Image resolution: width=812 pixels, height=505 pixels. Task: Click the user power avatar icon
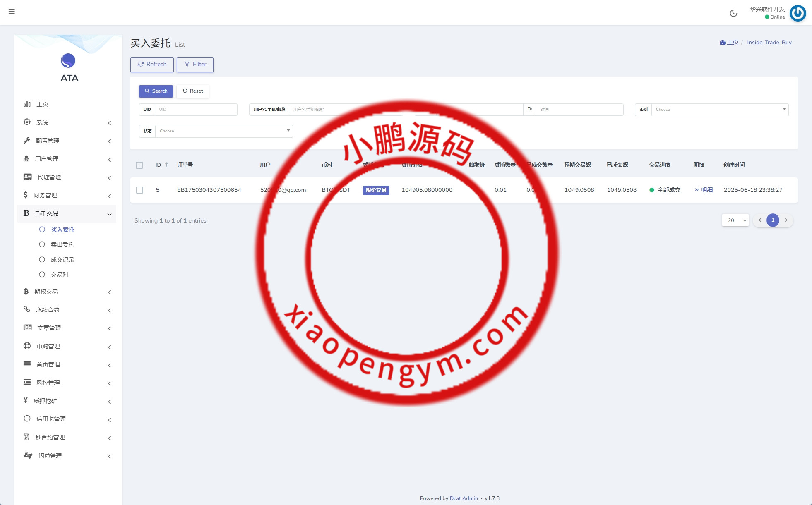coord(798,13)
